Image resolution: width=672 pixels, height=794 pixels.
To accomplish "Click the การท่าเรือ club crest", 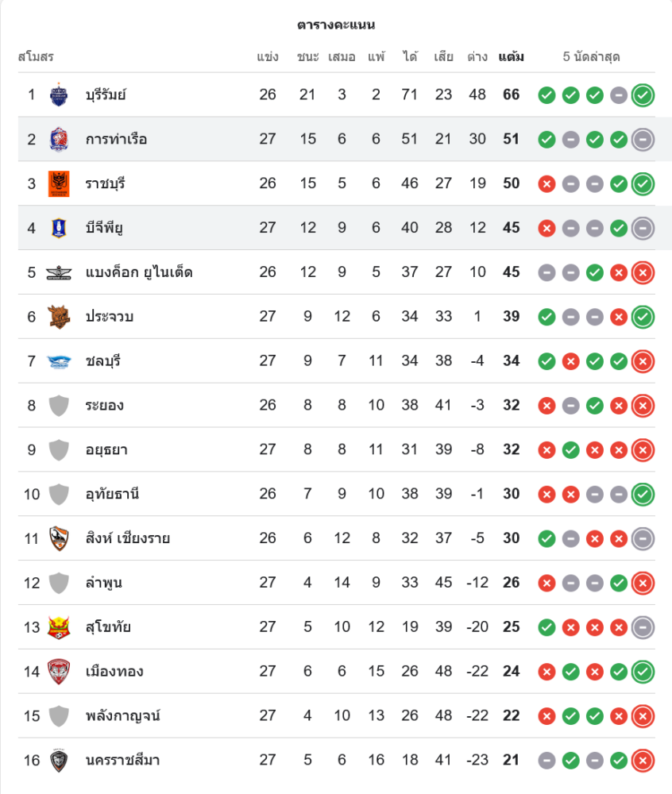I will pos(59,140).
